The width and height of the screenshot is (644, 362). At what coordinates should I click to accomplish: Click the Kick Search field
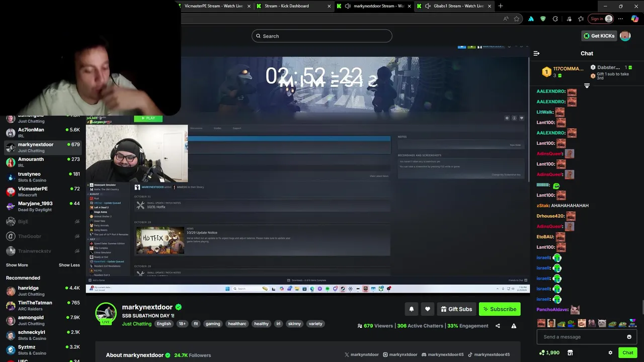pyautogui.click(x=322, y=36)
